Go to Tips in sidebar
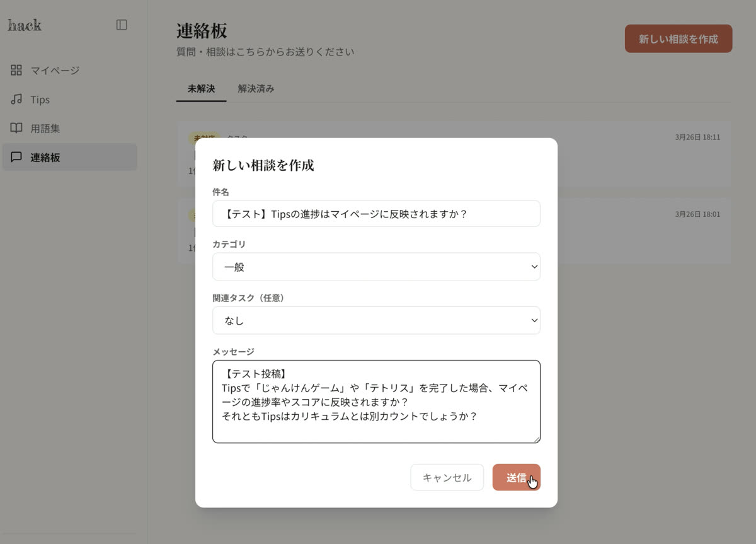The height and width of the screenshot is (544, 756). tap(69, 99)
